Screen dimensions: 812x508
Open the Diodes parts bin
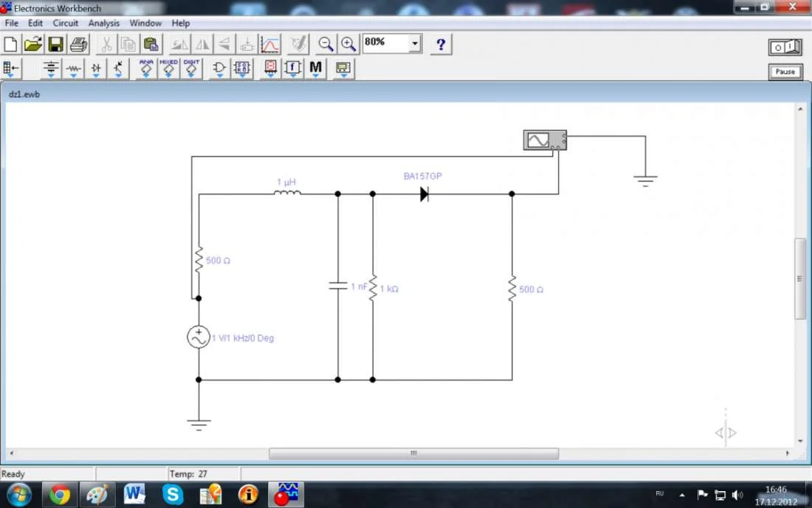coord(96,69)
